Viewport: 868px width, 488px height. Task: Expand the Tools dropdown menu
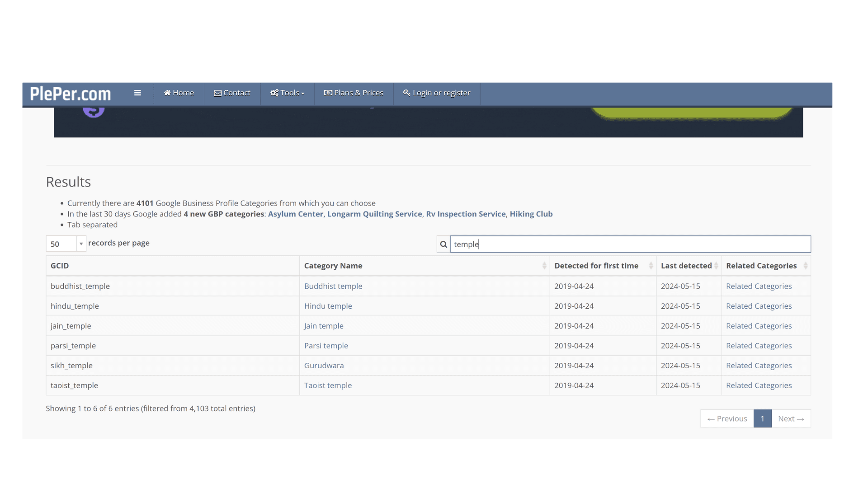[287, 93]
